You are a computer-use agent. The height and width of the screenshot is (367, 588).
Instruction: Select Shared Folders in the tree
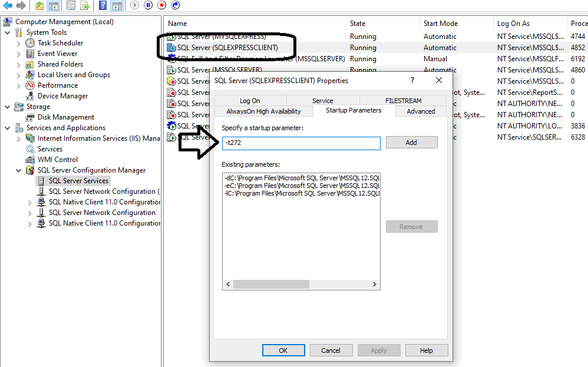(x=60, y=64)
